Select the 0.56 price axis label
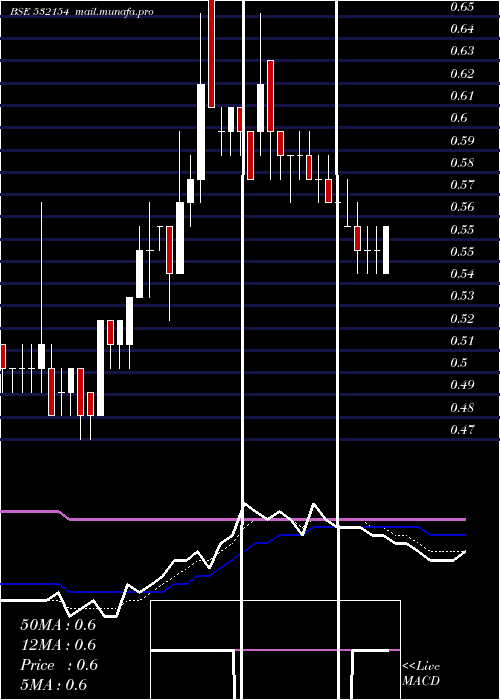Image resolution: width=500 pixels, height=700 pixels. click(x=462, y=207)
